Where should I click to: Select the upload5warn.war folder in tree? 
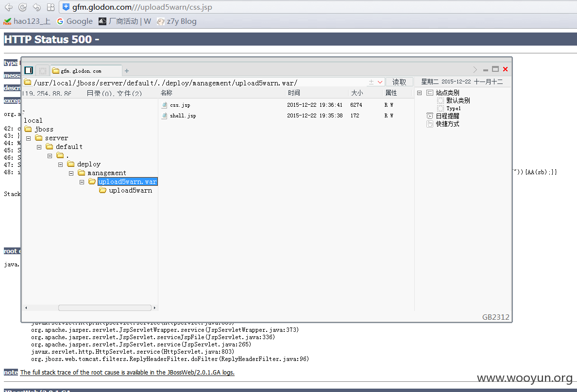pyautogui.click(x=127, y=181)
